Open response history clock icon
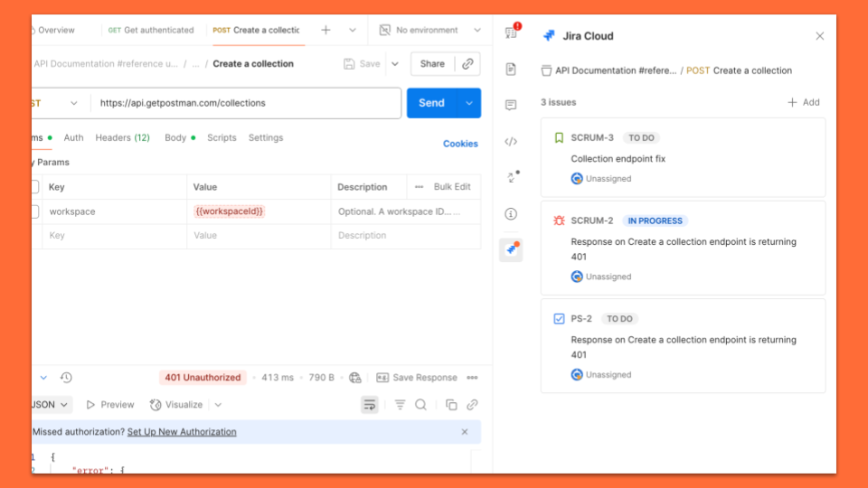Screen dimensions: 868x488 point(66,378)
